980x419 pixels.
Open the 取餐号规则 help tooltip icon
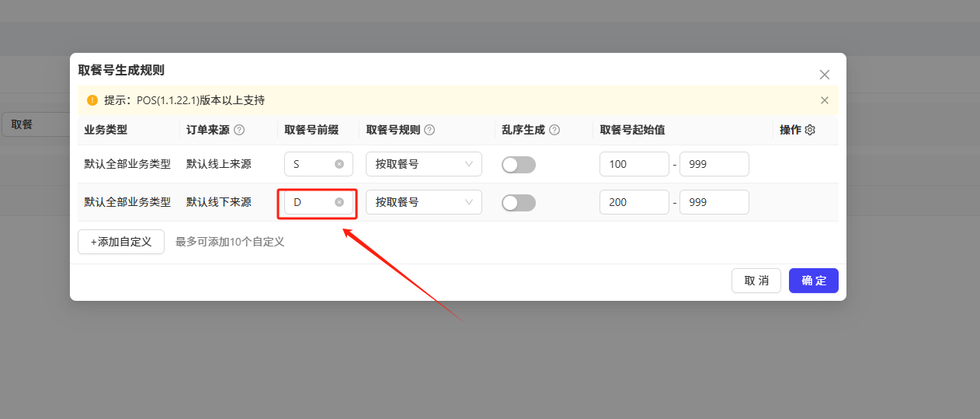(x=429, y=131)
